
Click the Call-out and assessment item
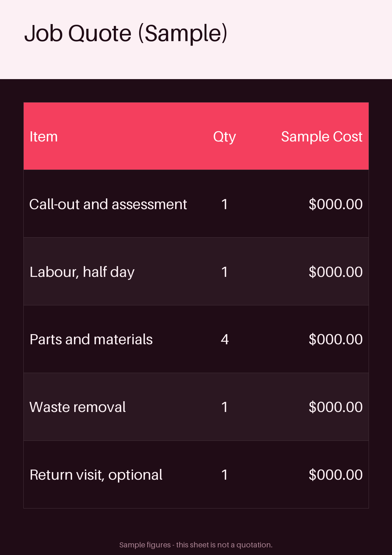[x=108, y=204]
